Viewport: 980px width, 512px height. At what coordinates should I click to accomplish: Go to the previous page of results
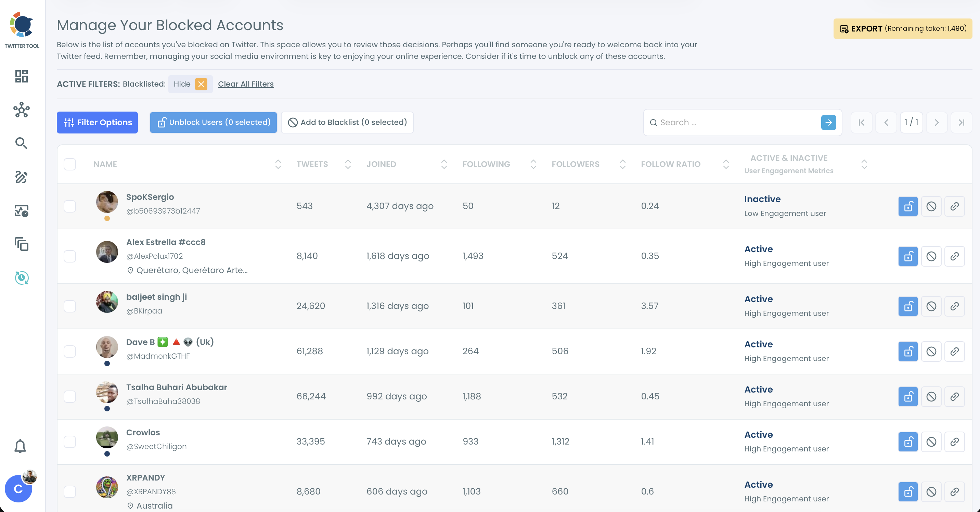[x=886, y=123]
